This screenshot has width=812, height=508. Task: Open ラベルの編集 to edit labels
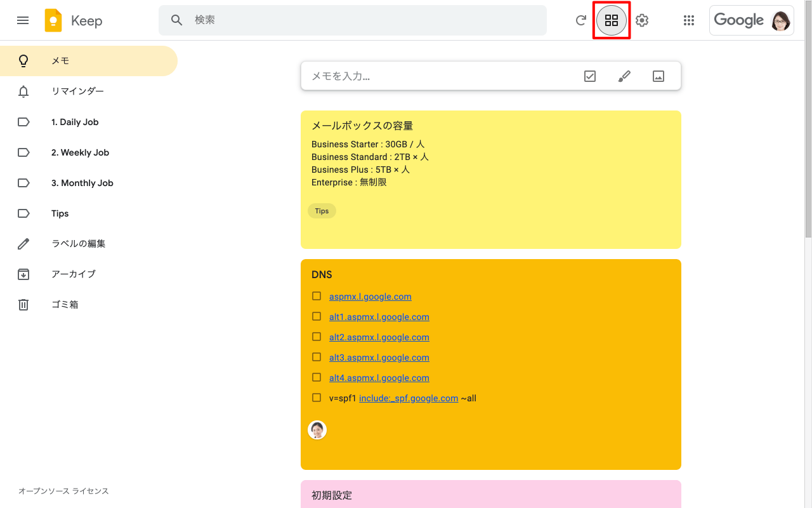tap(78, 244)
